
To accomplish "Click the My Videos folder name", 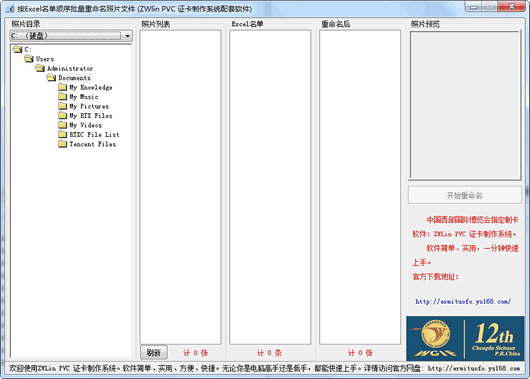I will point(86,125).
